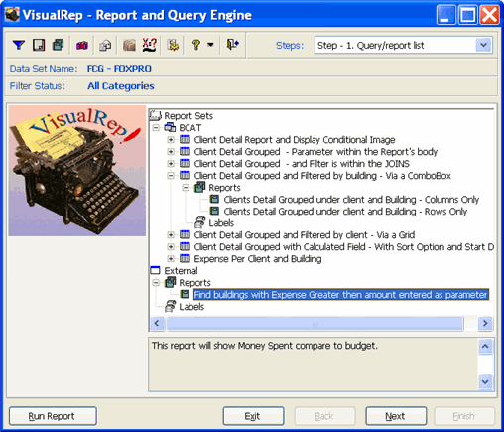504x432 pixels.
Task: Select Clients Detail Grouped Rows Only report
Action: click(x=345, y=212)
